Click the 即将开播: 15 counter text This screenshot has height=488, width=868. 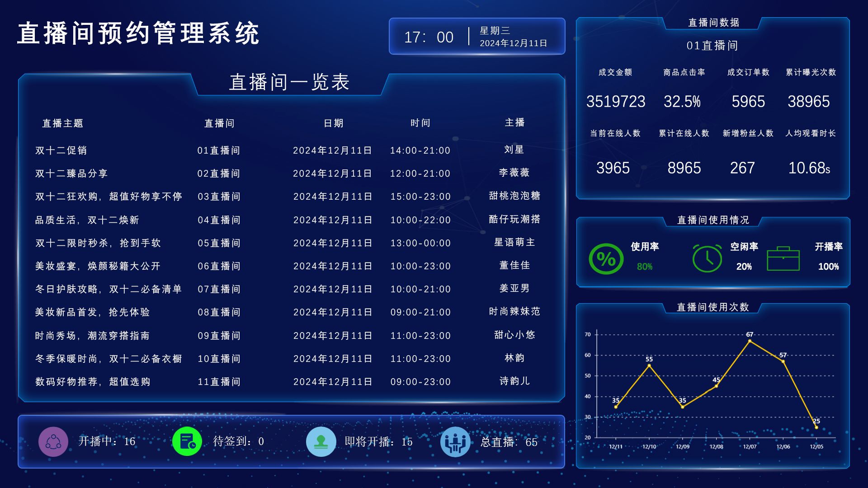[379, 442]
